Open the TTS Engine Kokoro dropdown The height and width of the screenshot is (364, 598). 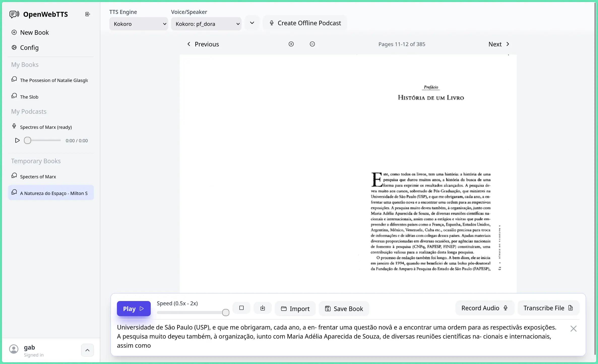[139, 24]
